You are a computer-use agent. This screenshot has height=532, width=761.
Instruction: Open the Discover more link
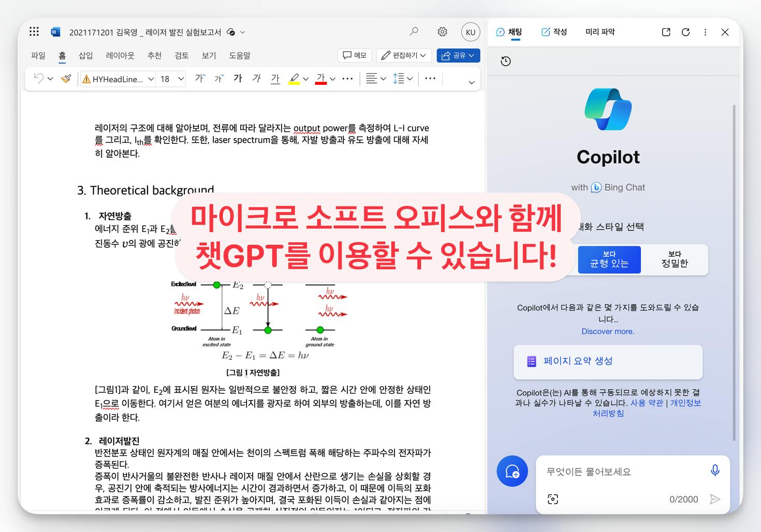coord(608,331)
